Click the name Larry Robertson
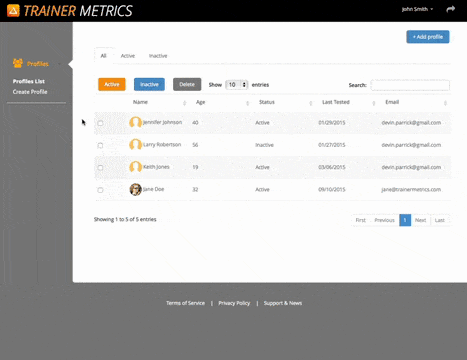467x360 pixels. (162, 145)
